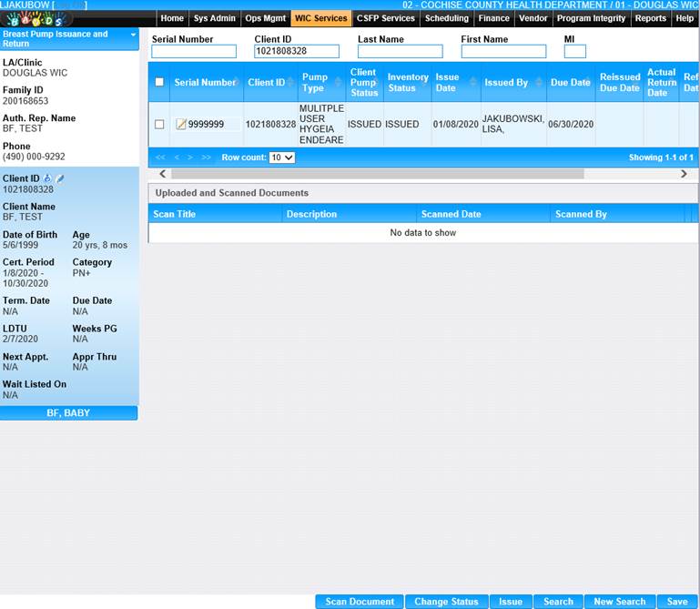Click the edit pencil icon beside serial 9999999
This screenshot has width=700, height=609.
pyautogui.click(x=181, y=124)
